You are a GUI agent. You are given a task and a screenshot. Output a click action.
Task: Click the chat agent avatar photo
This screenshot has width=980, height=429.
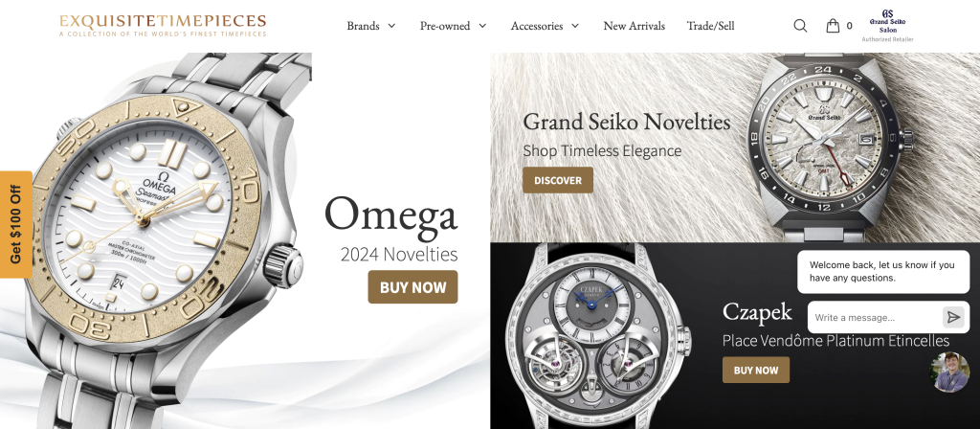click(x=950, y=373)
